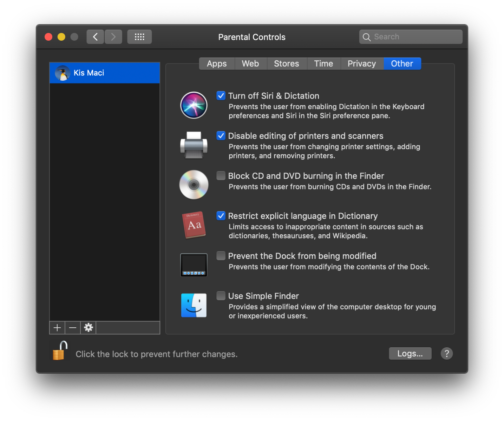Enable Block CD and DVD burning

click(x=221, y=175)
